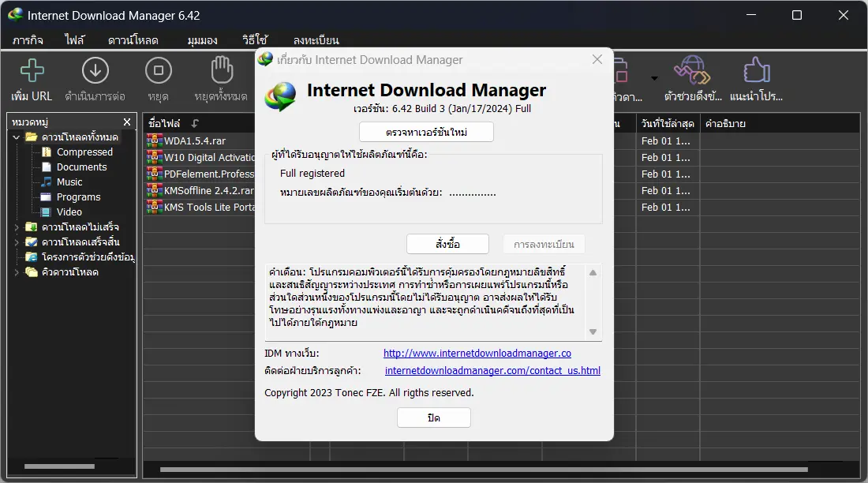This screenshot has width=868, height=483.
Task: Expand the finished downloads tree node
Action: point(16,242)
